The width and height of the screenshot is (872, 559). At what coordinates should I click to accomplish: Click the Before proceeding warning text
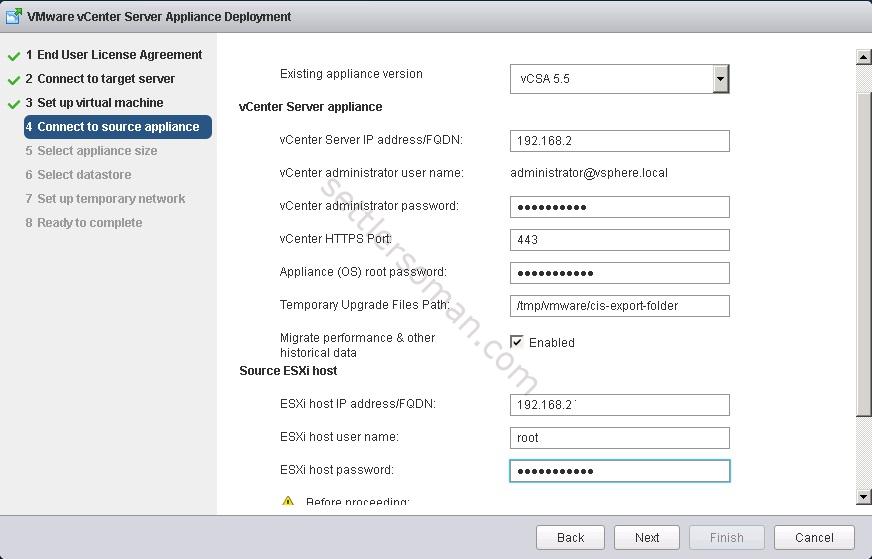357,501
